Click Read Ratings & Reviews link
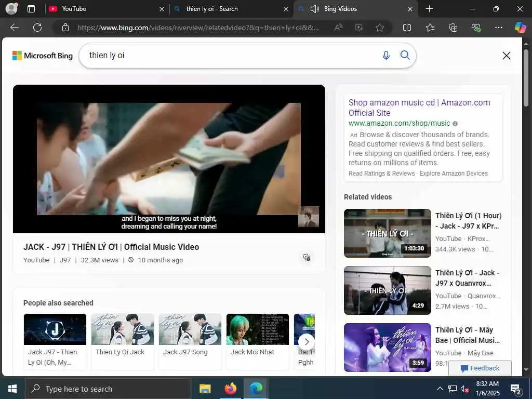 (382, 174)
